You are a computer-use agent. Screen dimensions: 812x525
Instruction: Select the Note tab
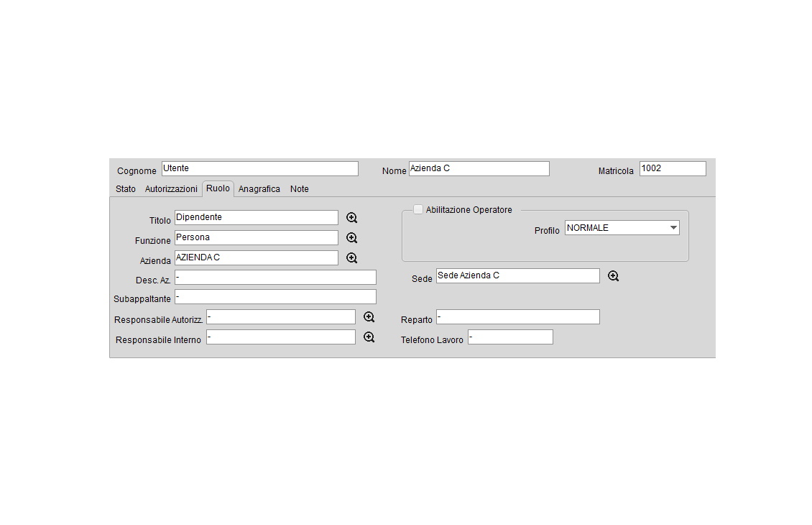tap(300, 189)
